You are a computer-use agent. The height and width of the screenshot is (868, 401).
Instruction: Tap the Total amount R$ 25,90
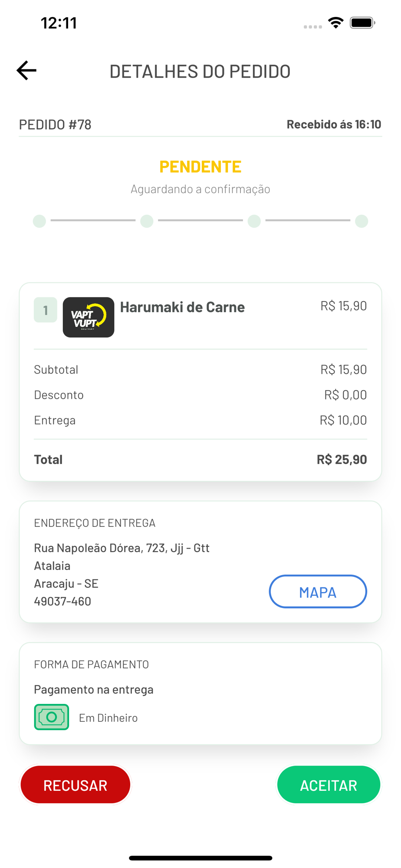pyautogui.click(x=342, y=460)
